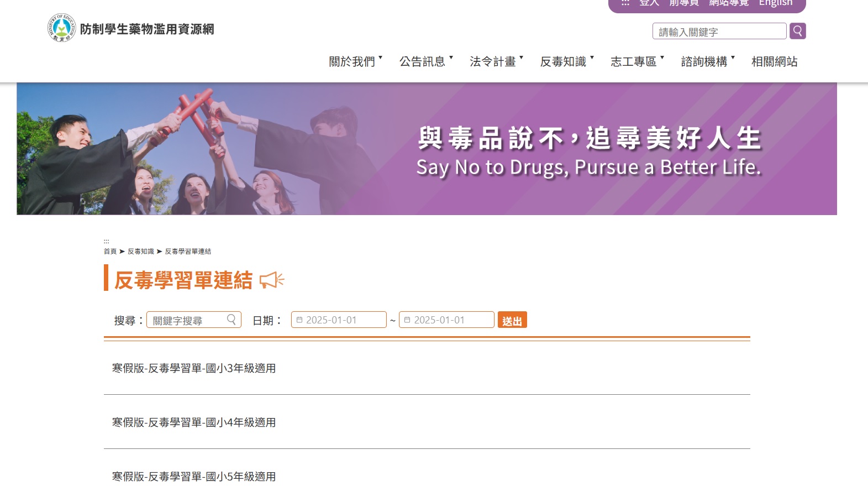Open the 相關網站 menu item
868x486 pixels.
tap(774, 61)
